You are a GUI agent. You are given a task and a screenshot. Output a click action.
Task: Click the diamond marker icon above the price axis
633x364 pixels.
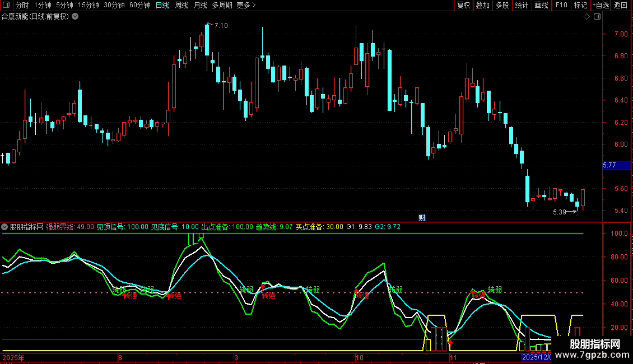[587, 17]
